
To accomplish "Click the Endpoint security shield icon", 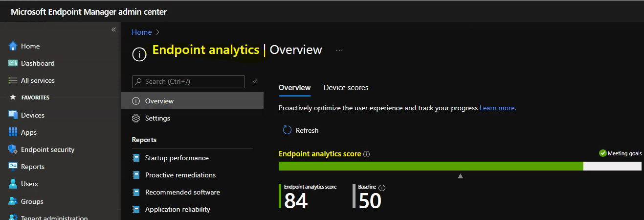I will [x=13, y=149].
